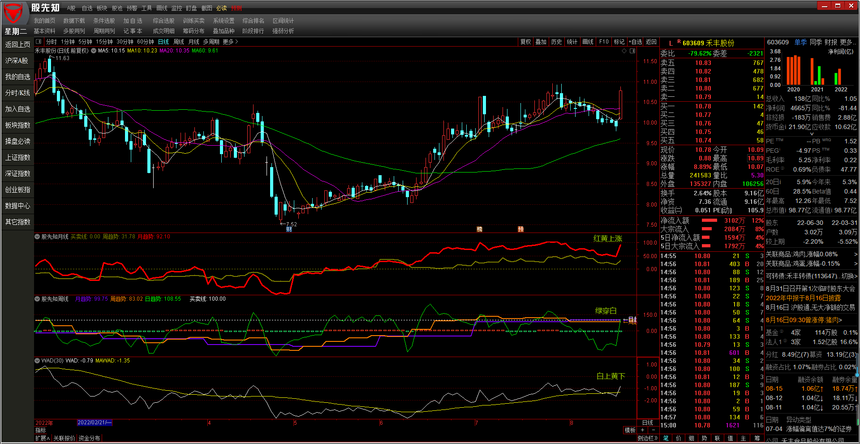Screen dimensions: 860x444
Task: Open the 关联报价 bottom tab
Action: pyautogui.click(x=63, y=439)
